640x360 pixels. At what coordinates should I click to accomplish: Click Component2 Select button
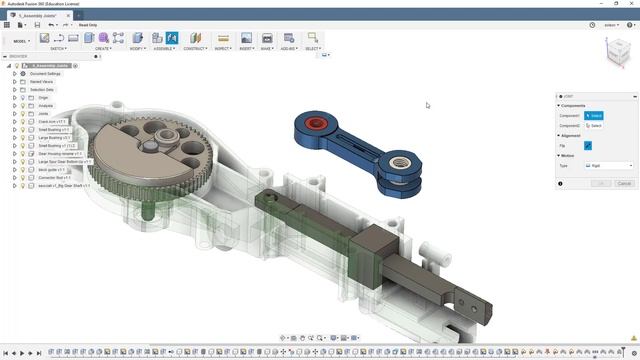click(x=593, y=126)
